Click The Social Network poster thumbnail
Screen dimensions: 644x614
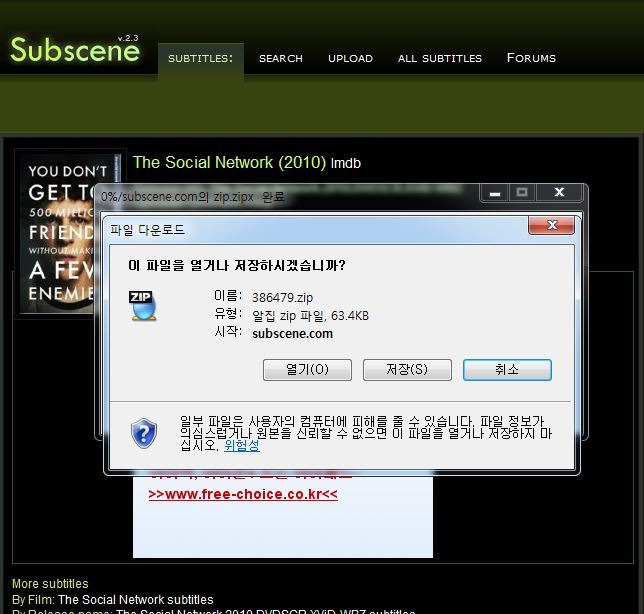tap(58, 233)
